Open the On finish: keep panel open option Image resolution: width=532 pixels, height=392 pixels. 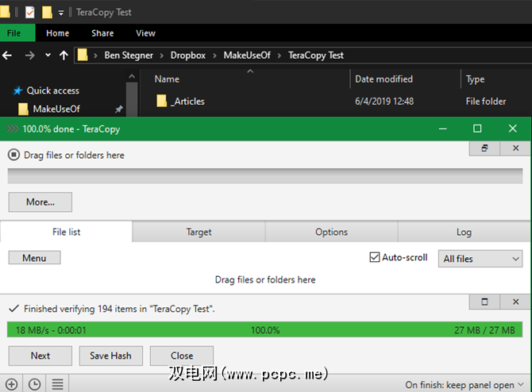460,385
